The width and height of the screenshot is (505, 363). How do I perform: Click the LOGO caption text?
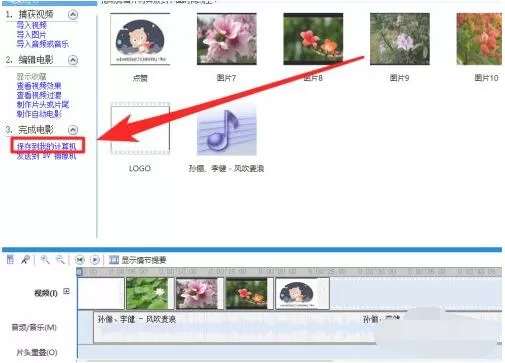click(140, 169)
